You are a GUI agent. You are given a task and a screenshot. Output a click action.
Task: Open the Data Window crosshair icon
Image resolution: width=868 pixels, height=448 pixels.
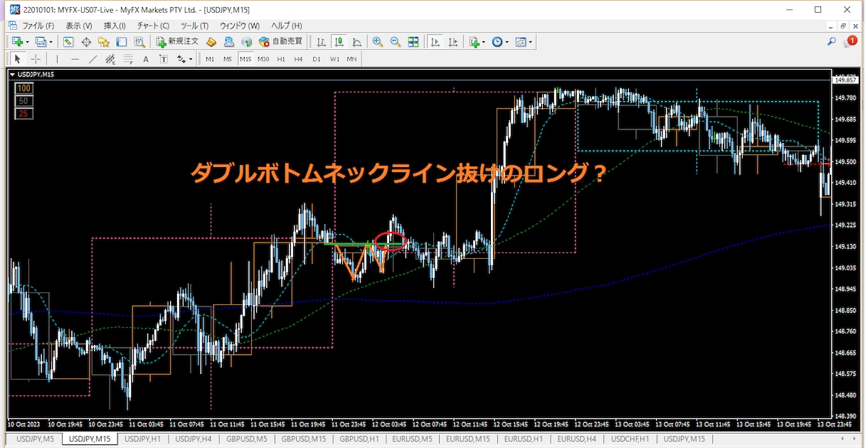click(x=86, y=42)
